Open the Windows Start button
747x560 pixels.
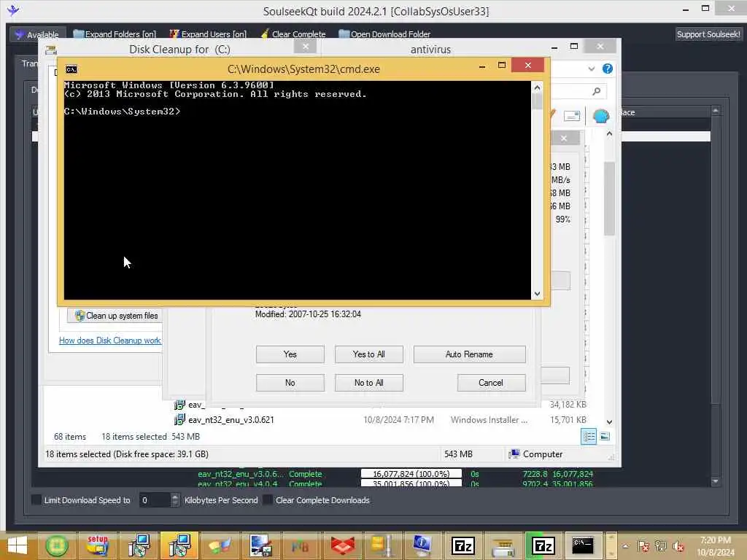18,546
